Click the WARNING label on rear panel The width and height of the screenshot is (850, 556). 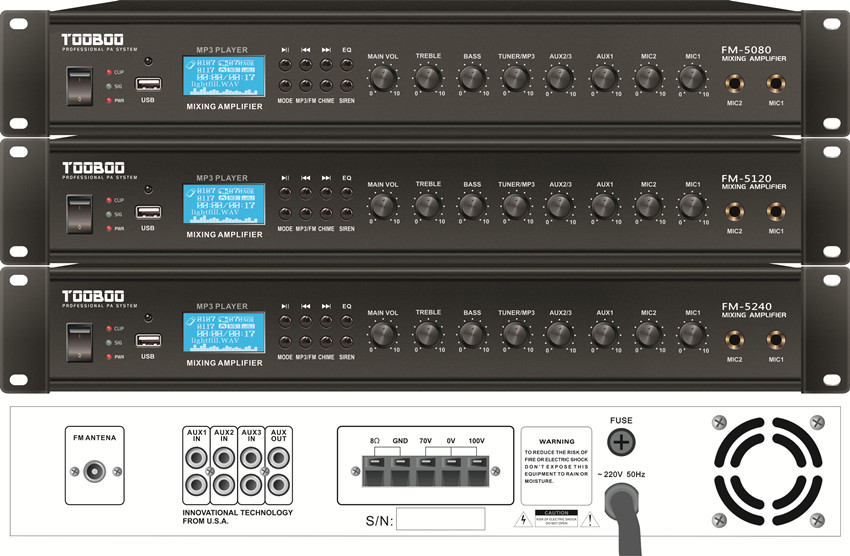[556, 466]
